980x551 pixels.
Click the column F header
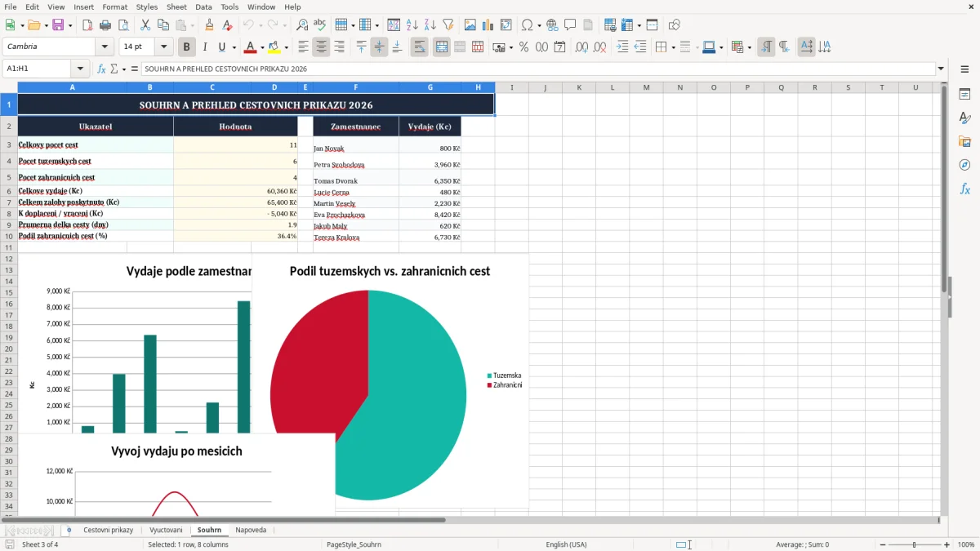pos(355,87)
